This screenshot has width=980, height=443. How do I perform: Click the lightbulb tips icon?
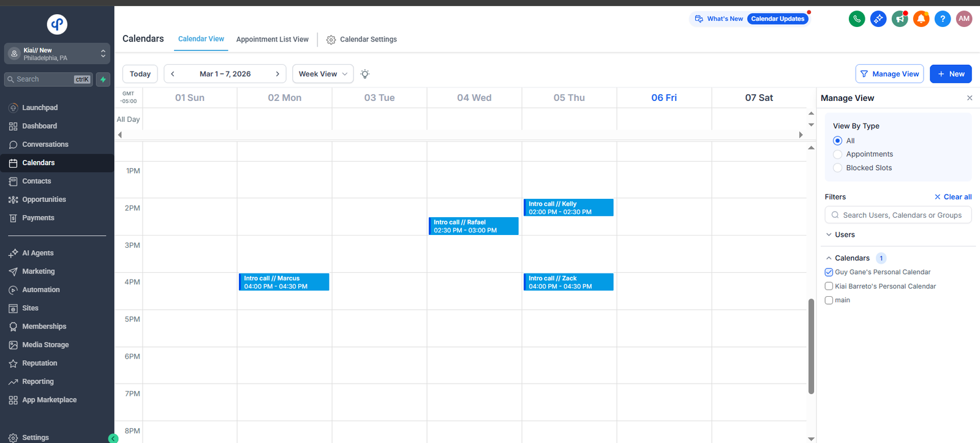pos(365,74)
